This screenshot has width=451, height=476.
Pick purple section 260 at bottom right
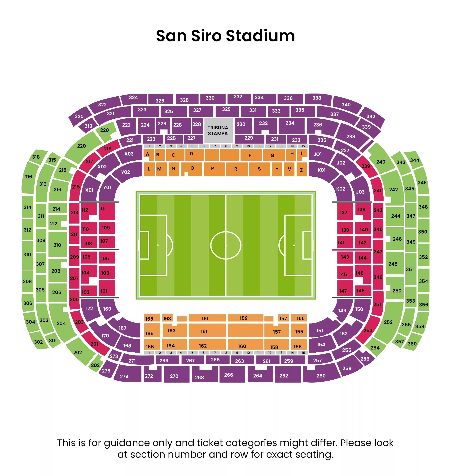pyautogui.click(x=321, y=375)
